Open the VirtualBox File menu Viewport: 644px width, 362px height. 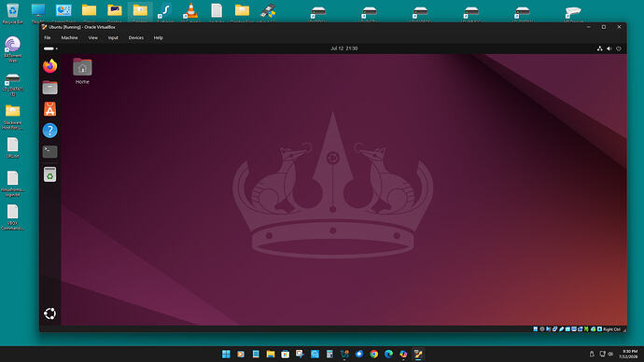click(48, 37)
